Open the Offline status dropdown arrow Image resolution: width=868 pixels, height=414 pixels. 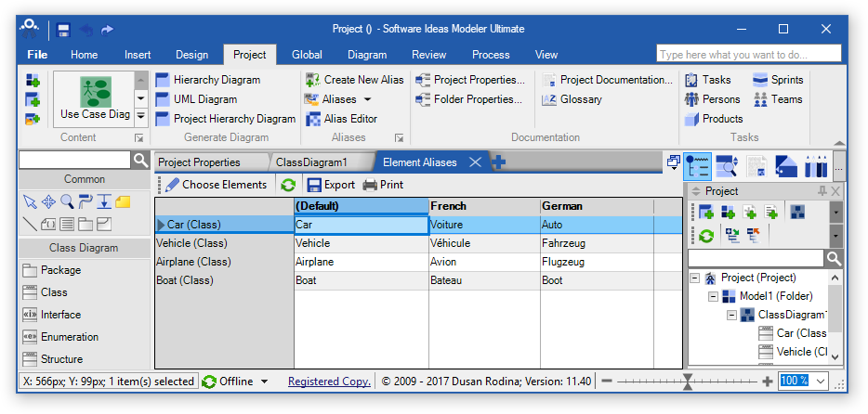265,382
